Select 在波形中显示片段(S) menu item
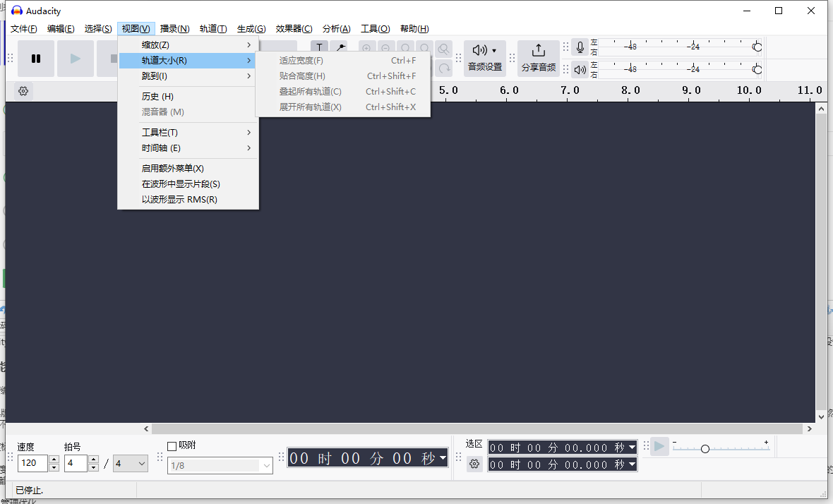The image size is (833, 504). coord(188,184)
